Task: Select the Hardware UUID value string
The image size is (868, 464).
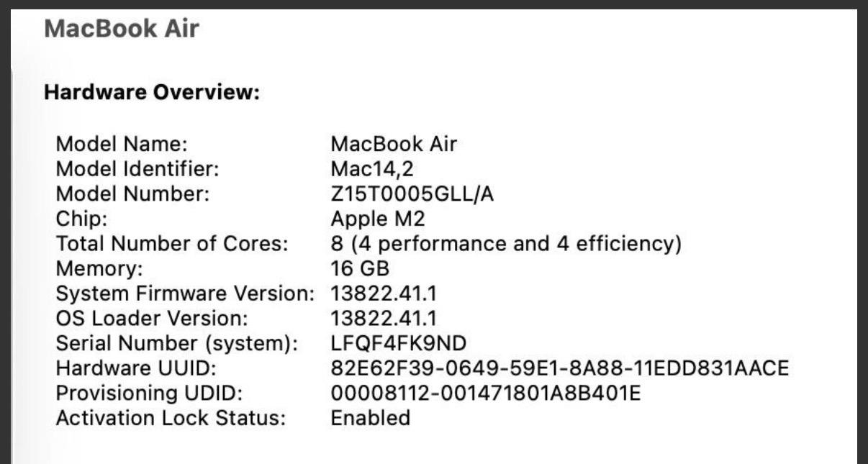Action: [559, 369]
